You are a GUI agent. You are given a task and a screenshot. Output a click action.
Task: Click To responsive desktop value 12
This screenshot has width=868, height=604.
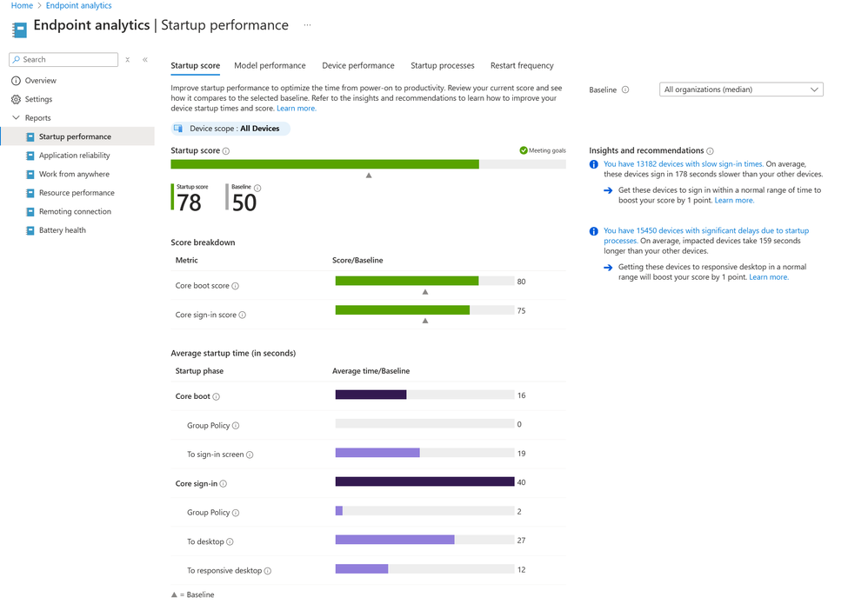coord(521,570)
